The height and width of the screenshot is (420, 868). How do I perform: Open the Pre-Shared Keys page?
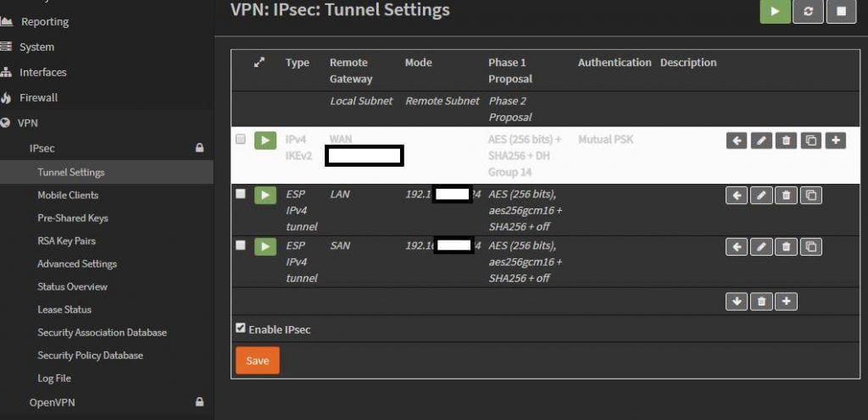(x=73, y=218)
